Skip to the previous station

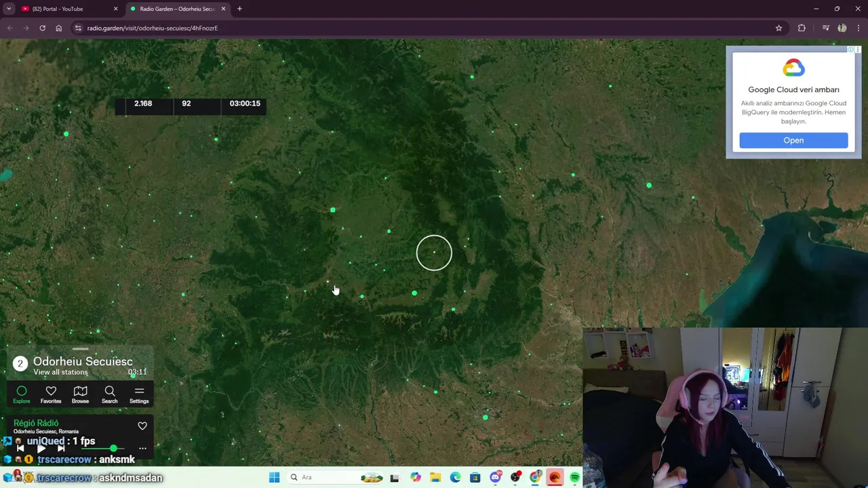click(x=20, y=448)
